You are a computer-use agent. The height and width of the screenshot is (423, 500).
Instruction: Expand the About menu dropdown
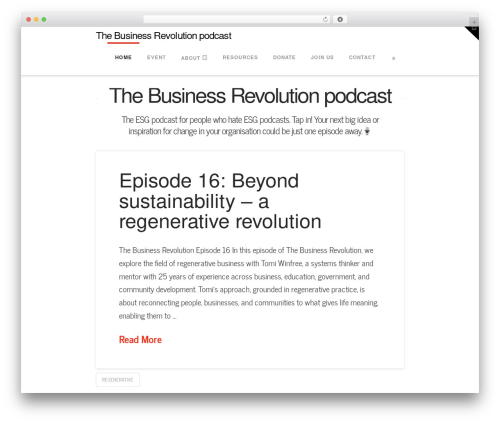[194, 58]
